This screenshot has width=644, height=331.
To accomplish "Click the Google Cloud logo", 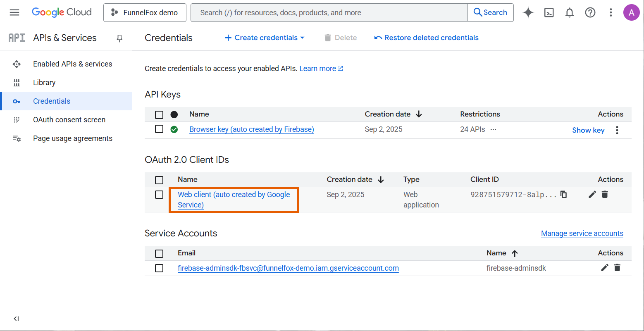I will pyautogui.click(x=62, y=12).
